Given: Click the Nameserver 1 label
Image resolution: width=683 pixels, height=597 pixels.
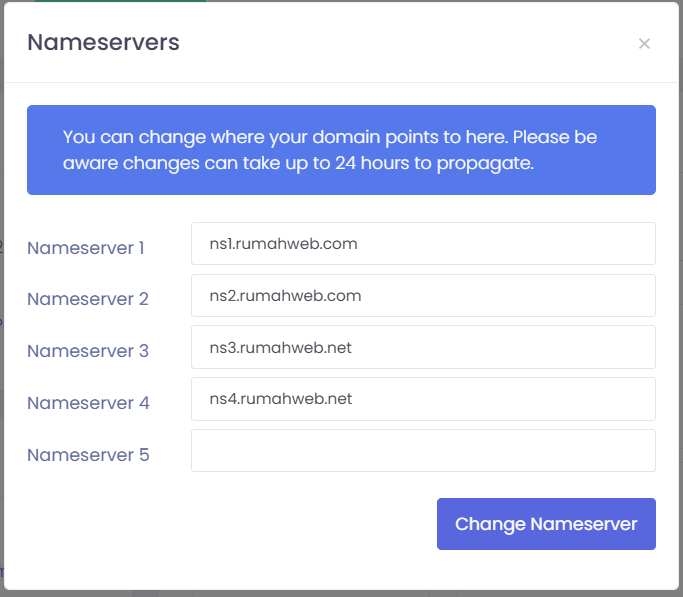Looking at the screenshot, I should (x=86, y=248).
